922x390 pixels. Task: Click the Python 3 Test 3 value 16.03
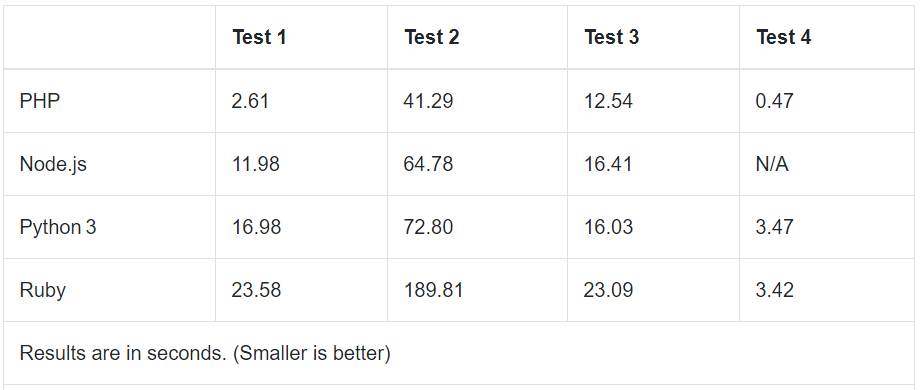(x=608, y=227)
